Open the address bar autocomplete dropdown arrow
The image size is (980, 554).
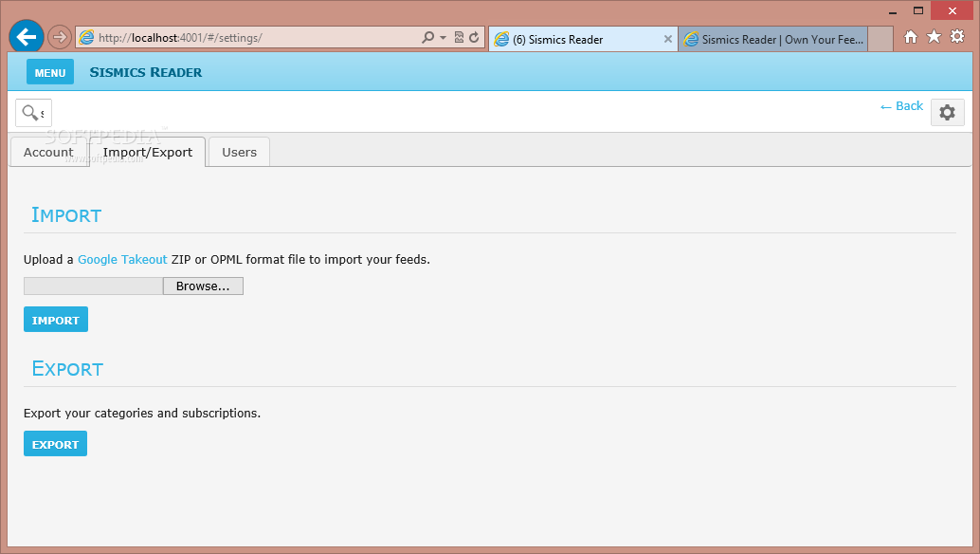[444, 38]
